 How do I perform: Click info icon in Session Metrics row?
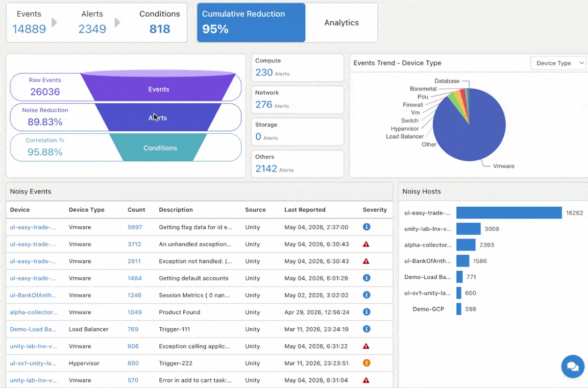(366, 295)
